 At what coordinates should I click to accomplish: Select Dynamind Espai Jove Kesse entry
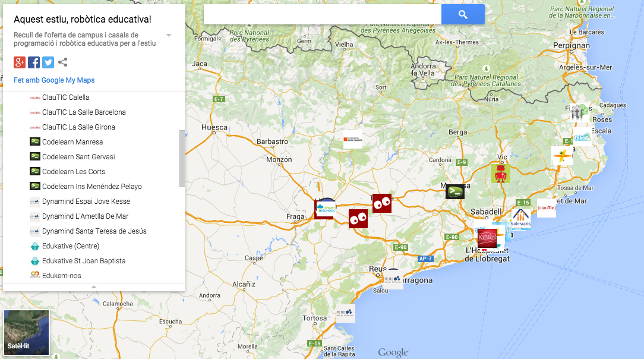click(86, 201)
